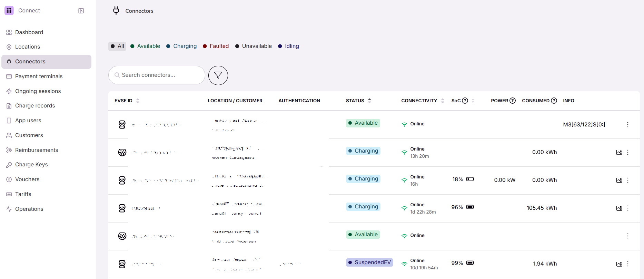Open session chart for 105.45 kWh row

point(619,208)
